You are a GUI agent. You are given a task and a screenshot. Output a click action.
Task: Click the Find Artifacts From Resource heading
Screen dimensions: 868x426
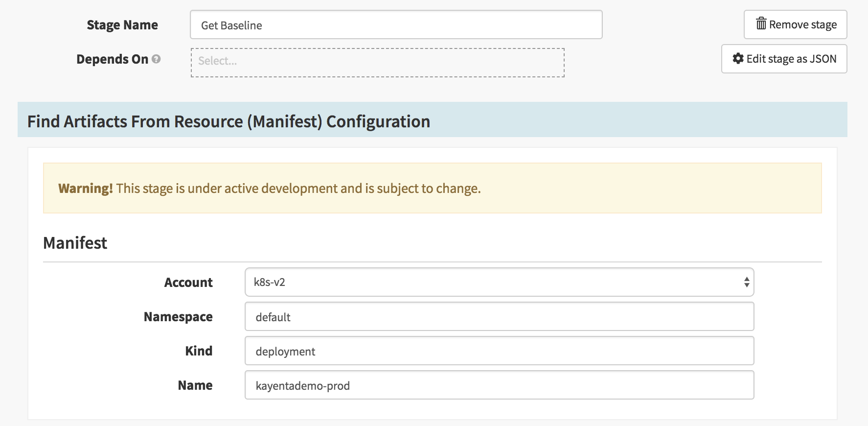(x=228, y=121)
